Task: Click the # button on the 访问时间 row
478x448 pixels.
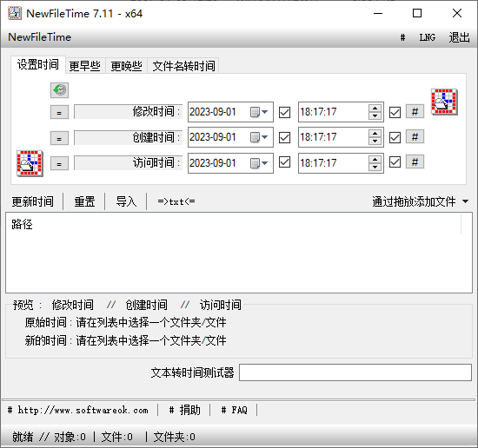Action: point(415,162)
